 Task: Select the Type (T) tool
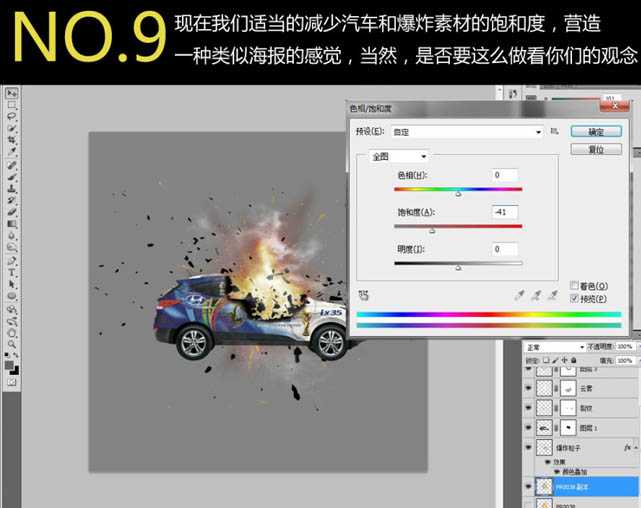11,271
